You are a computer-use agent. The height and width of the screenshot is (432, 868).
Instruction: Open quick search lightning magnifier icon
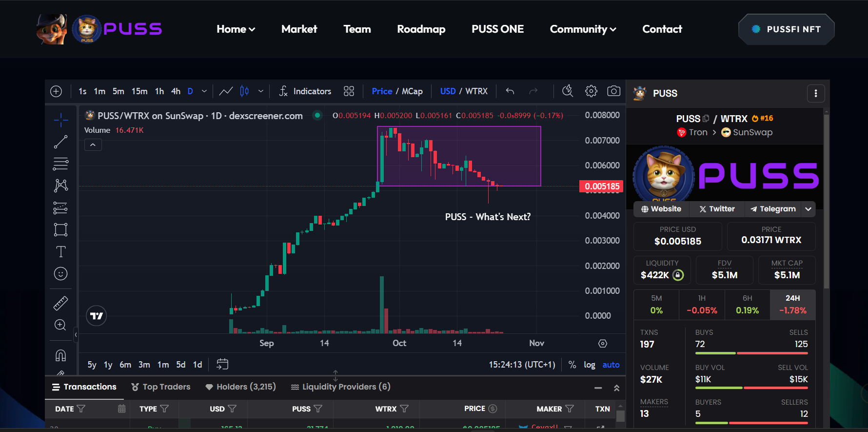point(568,91)
